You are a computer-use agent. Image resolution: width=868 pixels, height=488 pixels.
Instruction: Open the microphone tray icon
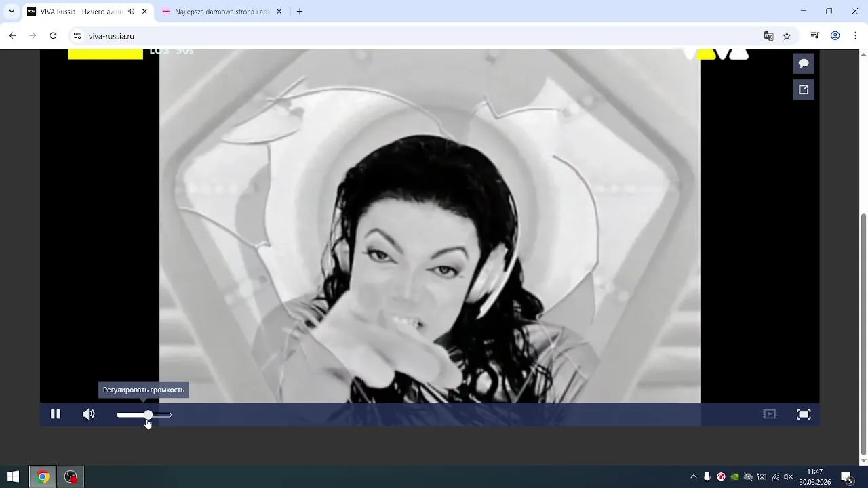(x=707, y=477)
